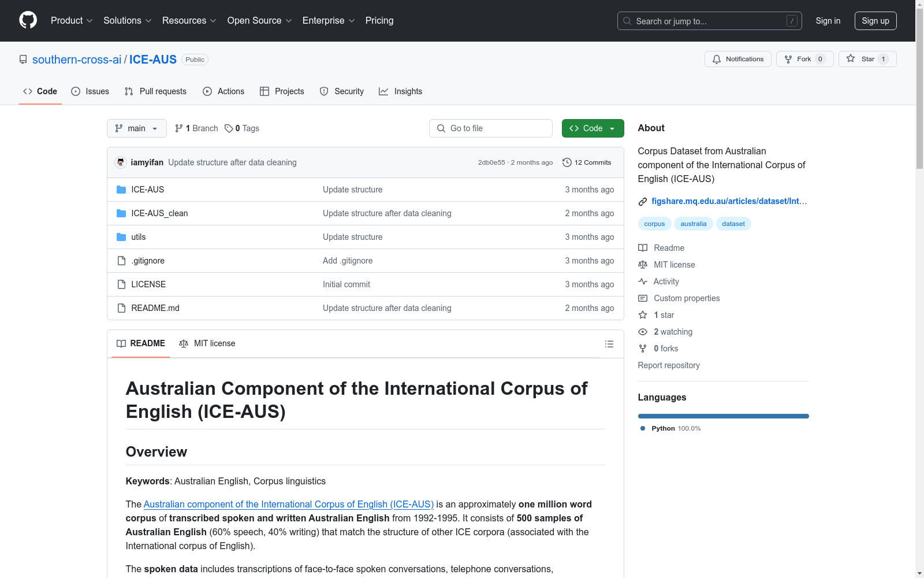Open the figshare.mq.edu.au dataset link
This screenshot has height=578, width=924.
coord(729,201)
